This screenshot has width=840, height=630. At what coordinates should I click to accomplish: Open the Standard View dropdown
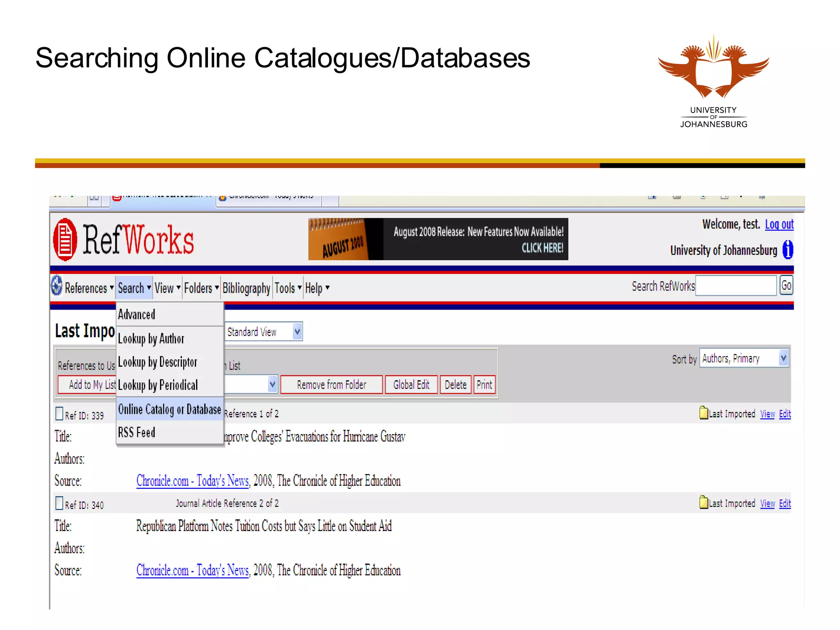pyautogui.click(x=264, y=331)
